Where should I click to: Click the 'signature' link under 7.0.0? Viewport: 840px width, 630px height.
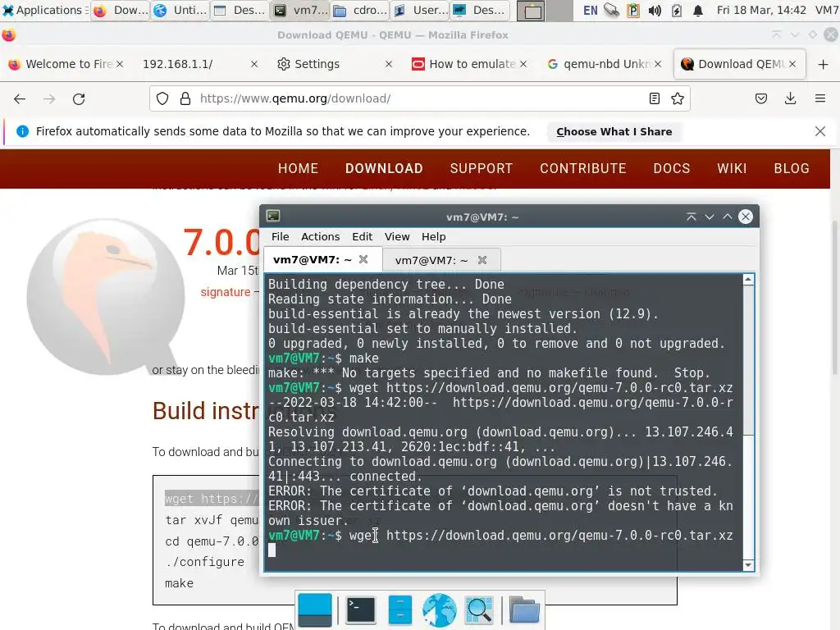(x=226, y=292)
